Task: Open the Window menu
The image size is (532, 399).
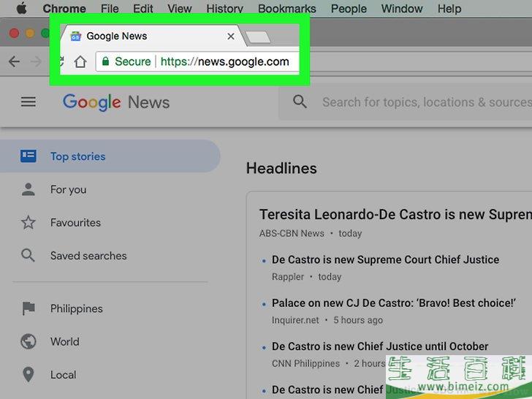Action: tap(402, 9)
